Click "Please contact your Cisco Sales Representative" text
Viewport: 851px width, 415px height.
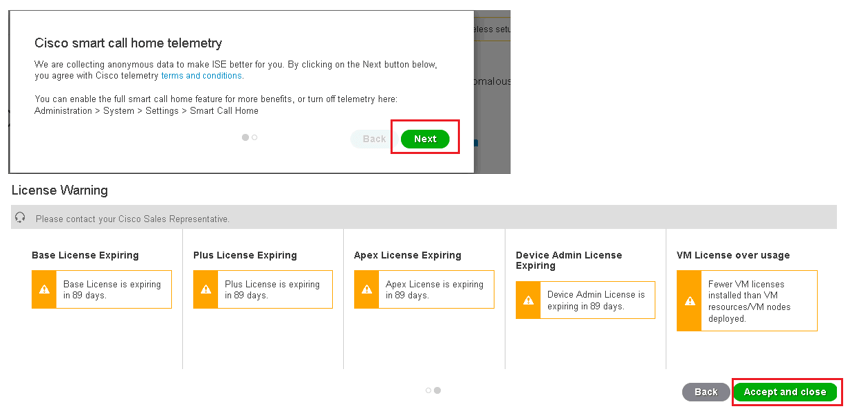click(x=132, y=219)
